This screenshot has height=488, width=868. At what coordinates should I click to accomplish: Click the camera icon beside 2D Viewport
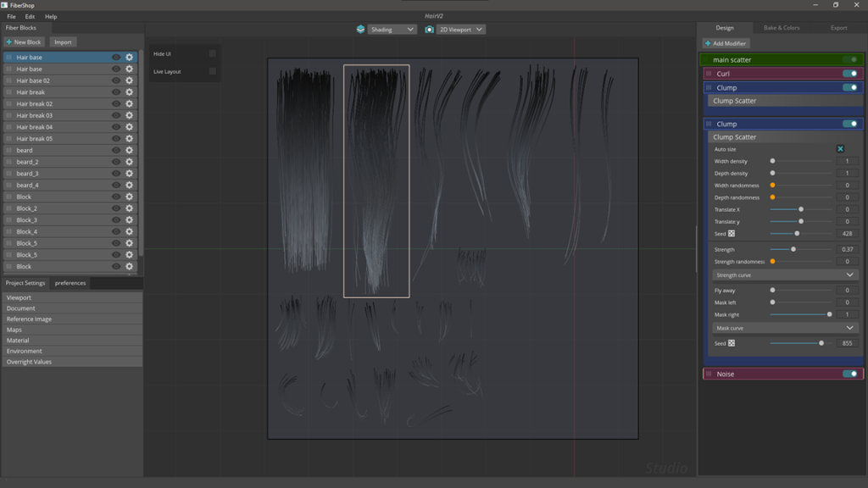[x=431, y=29]
